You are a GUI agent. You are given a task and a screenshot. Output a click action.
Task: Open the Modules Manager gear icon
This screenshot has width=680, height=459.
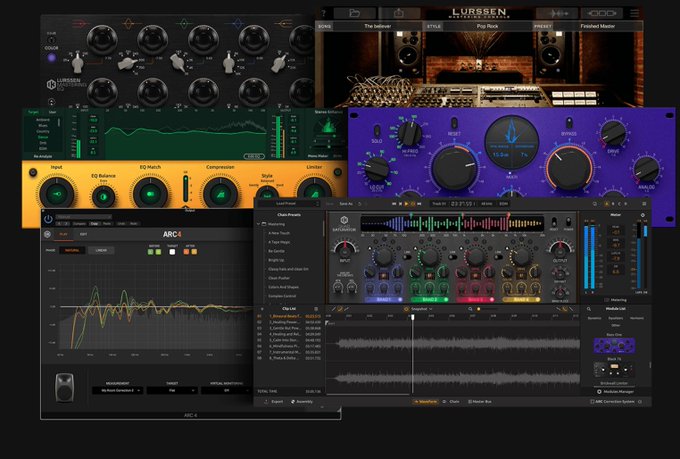pyautogui.click(x=599, y=391)
